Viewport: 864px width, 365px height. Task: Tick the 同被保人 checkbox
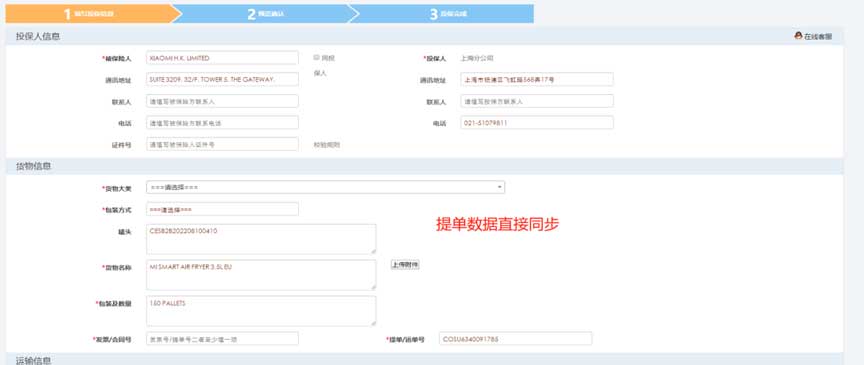point(316,57)
